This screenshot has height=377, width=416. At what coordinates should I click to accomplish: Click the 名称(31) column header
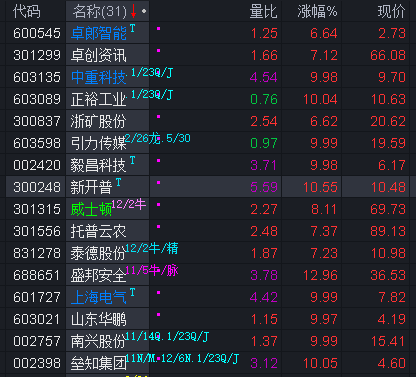(100, 11)
